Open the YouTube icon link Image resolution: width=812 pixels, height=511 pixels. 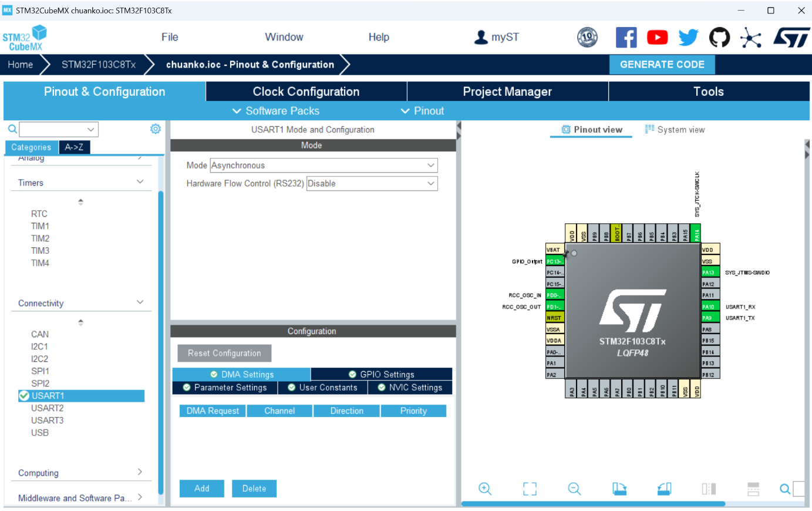[x=657, y=37]
